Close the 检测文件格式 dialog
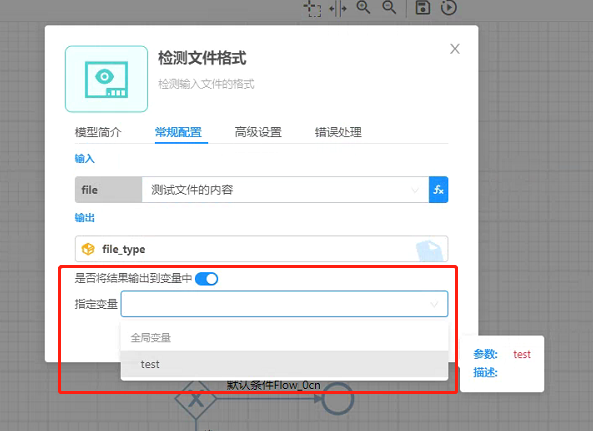 (x=455, y=49)
